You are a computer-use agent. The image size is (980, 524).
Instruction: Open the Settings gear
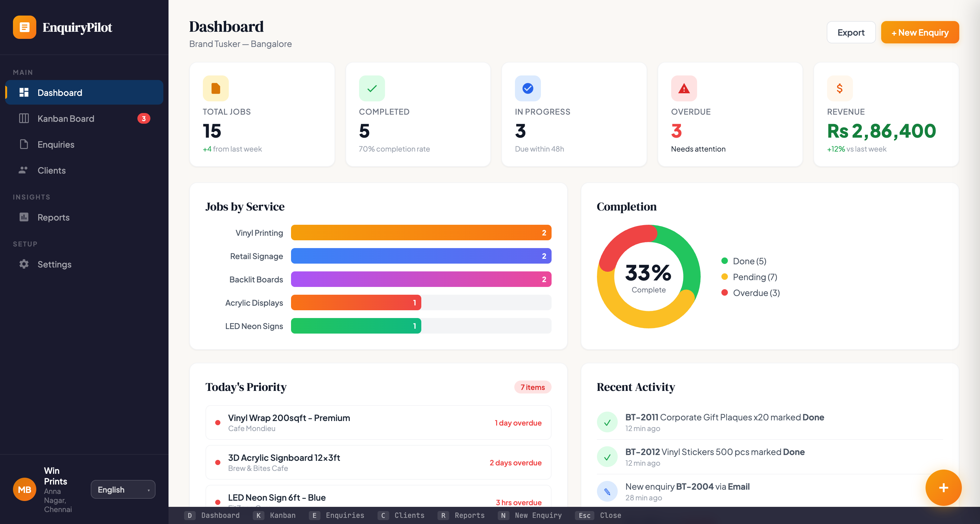24,264
